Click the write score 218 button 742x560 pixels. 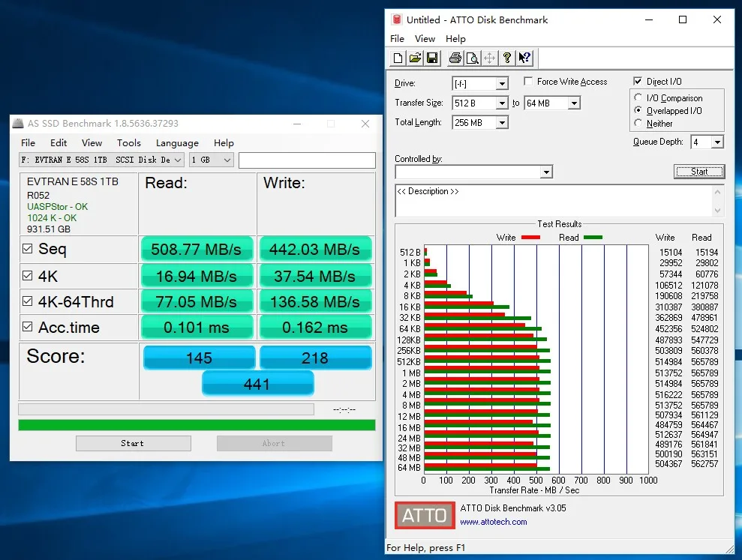pyautogui.click(x=315, y=358)
